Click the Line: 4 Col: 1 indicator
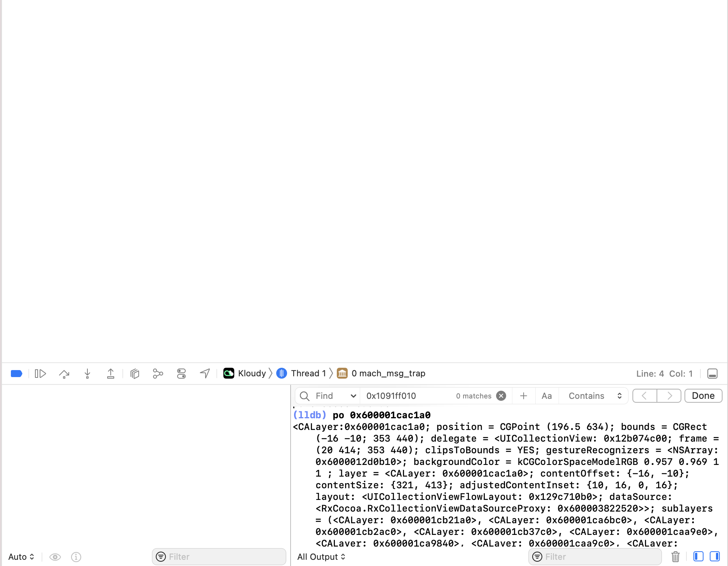 (x=664, y=374)
